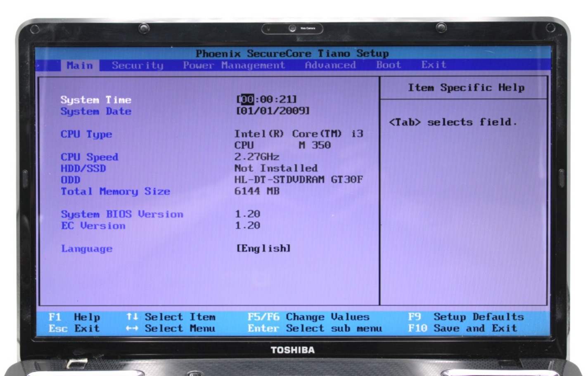Click the F9 Setup Defaults hint
Viewport: 588px width, 376px height.
pos(466,317)
